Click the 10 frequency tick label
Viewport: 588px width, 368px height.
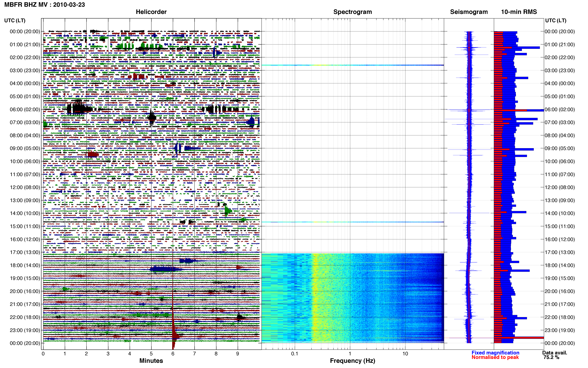pos(405,353)
